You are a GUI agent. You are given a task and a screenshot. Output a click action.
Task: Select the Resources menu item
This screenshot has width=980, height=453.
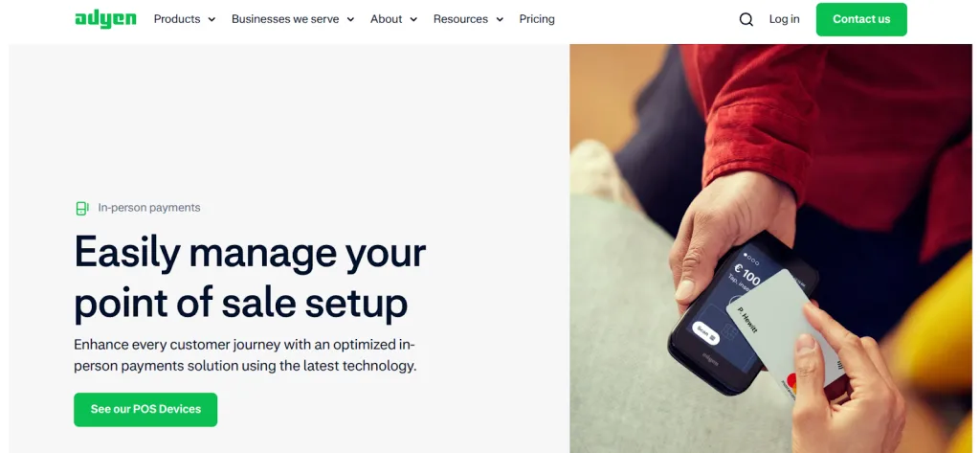(460, 19)
